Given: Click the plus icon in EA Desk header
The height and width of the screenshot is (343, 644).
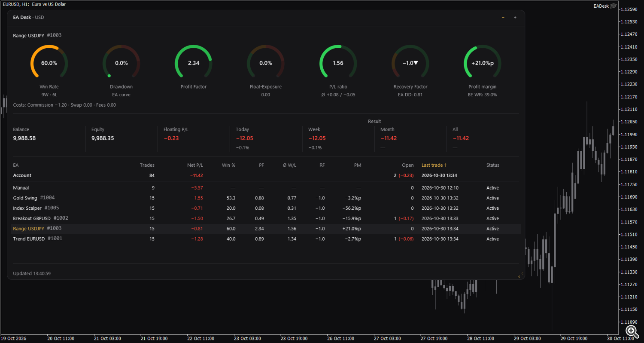Looking at the screenshot, I should pyautogui.click(x=515, y=17).
